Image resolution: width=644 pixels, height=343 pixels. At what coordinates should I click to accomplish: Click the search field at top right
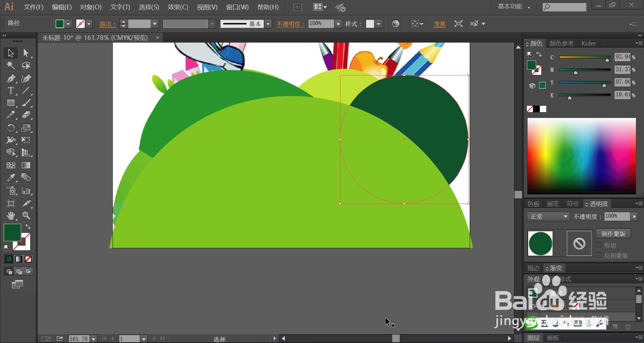[564, 7]
